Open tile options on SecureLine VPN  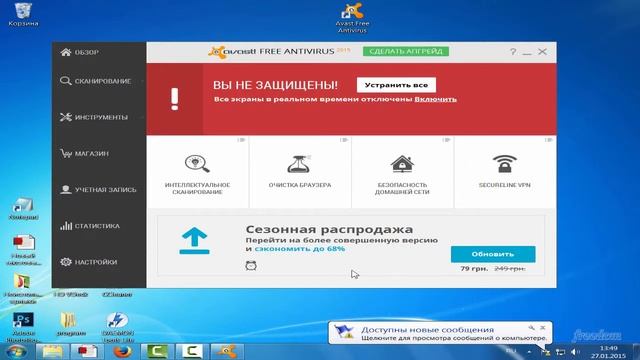[549, 140]
